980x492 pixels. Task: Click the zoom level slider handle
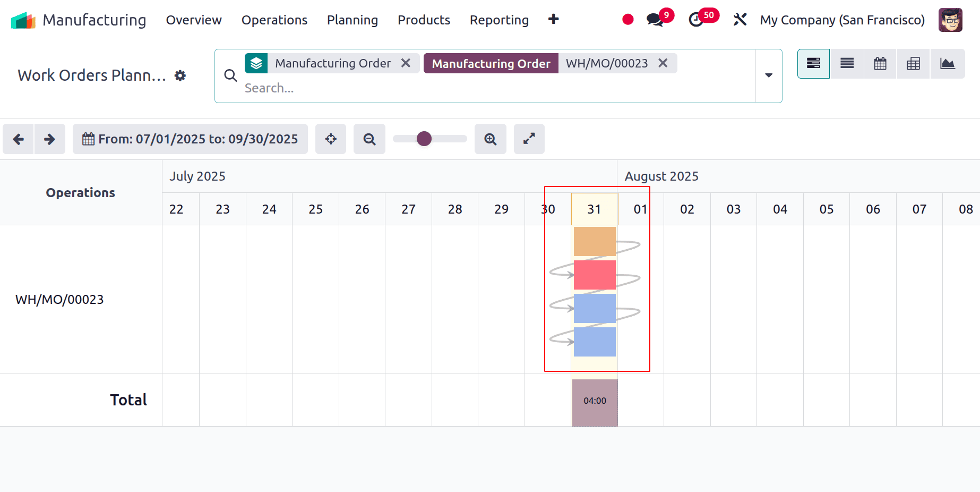424,139
